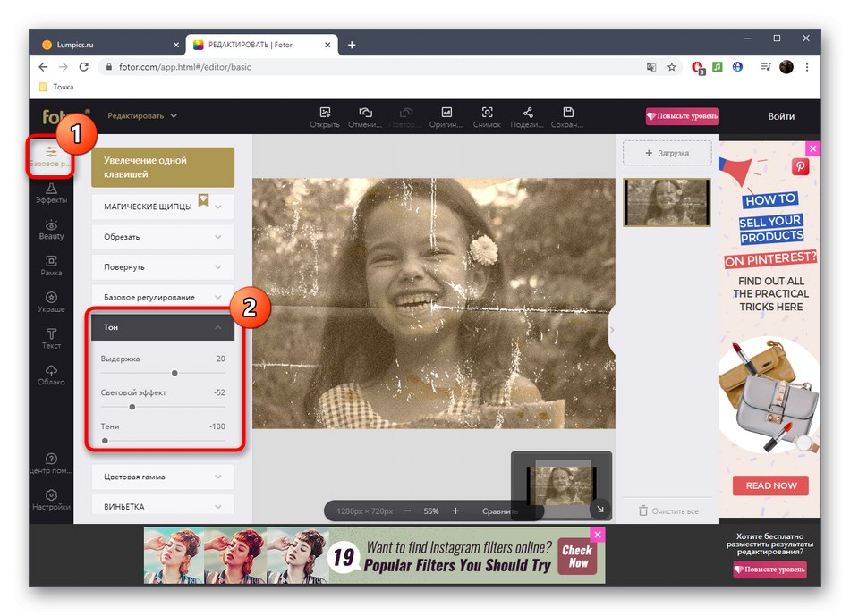Image resolution: width=850 pixels, height=616 pixels.
Task: Click Очистить все (Clear all)
Action: tap(668, 511)
